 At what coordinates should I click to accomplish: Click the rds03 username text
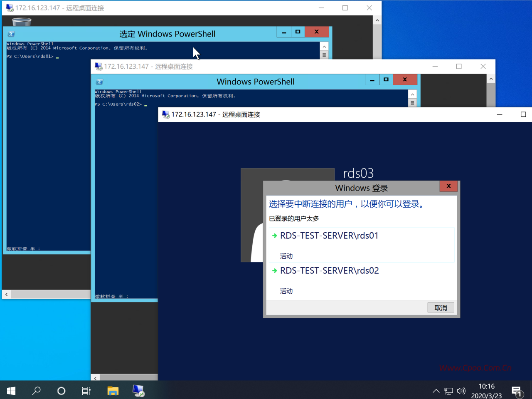point(358,173)
